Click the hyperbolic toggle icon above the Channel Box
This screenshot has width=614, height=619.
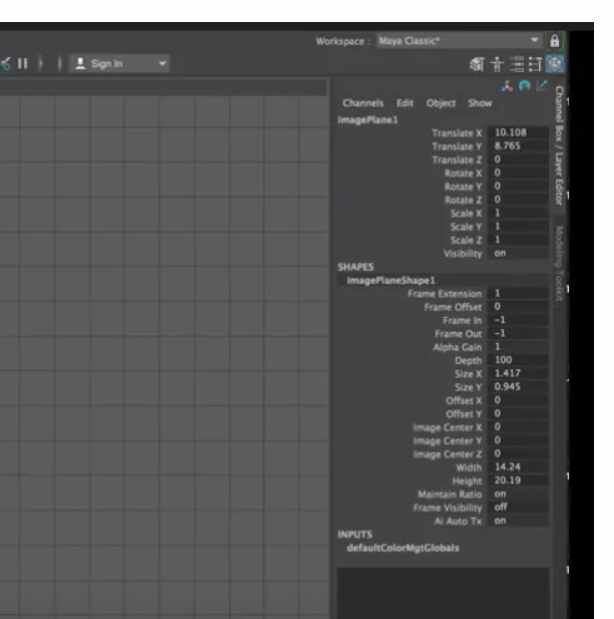tap(543, 86)
